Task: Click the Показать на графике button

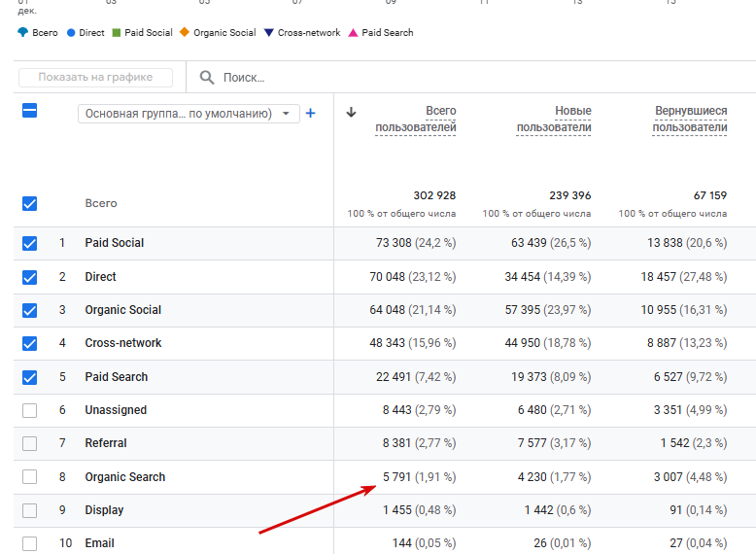Action: click(x=95, y=77)
